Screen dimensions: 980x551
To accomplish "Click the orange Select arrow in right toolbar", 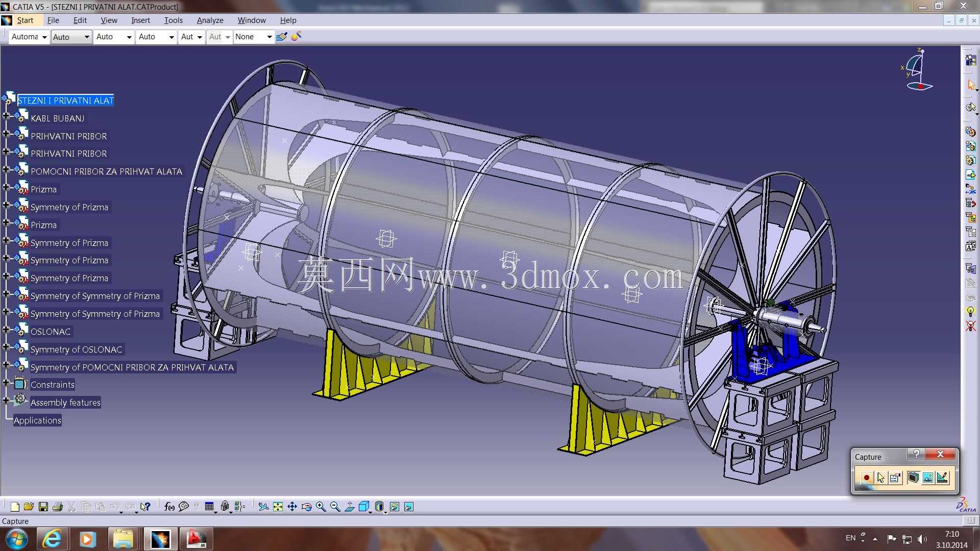I will (971, 85).
